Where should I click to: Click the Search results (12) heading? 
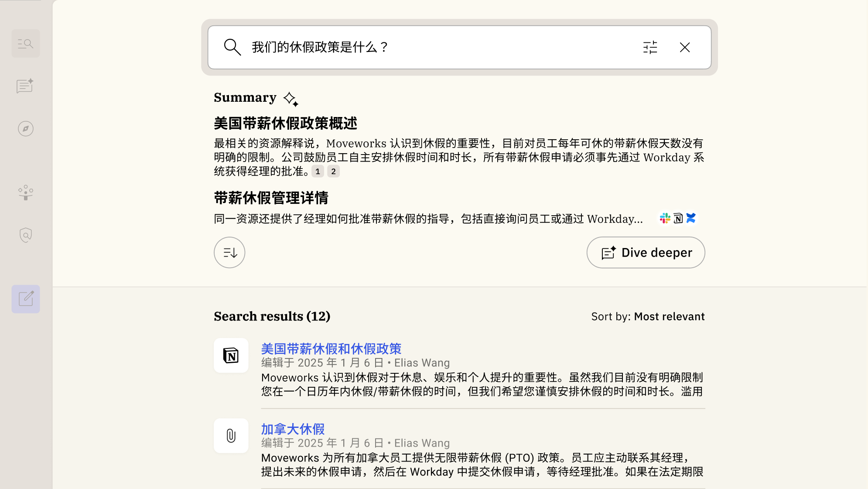pos(272,316)
